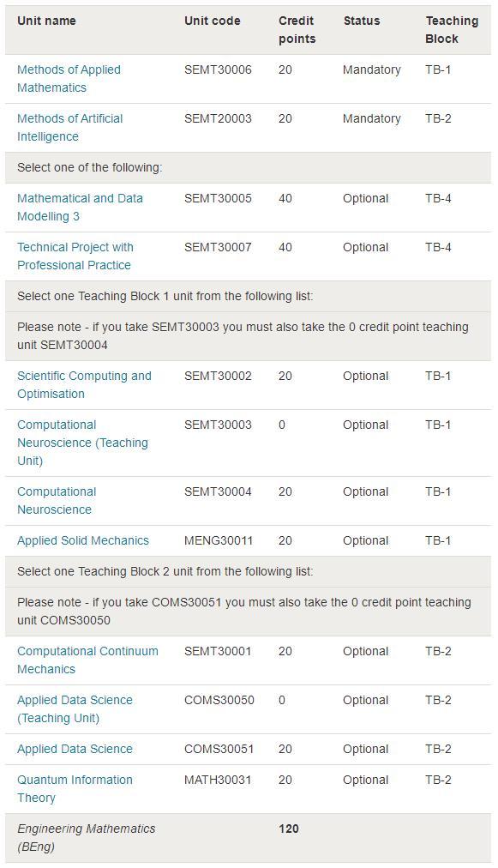Click the Unit name column header
This screenshot has height=868, width=498.
(x=46, y=21)
